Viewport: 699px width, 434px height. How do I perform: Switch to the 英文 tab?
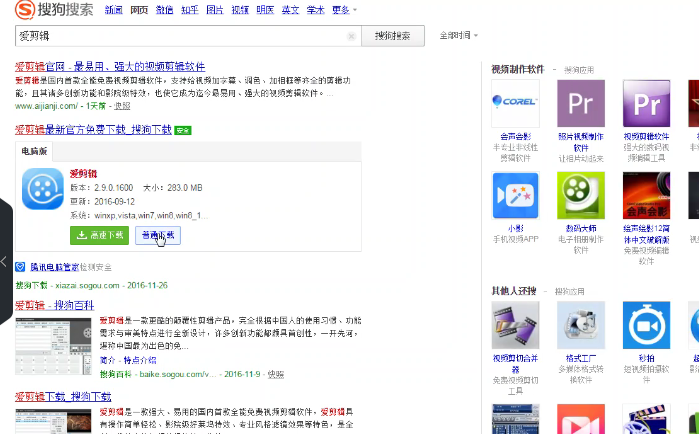[x=290, y=10]
